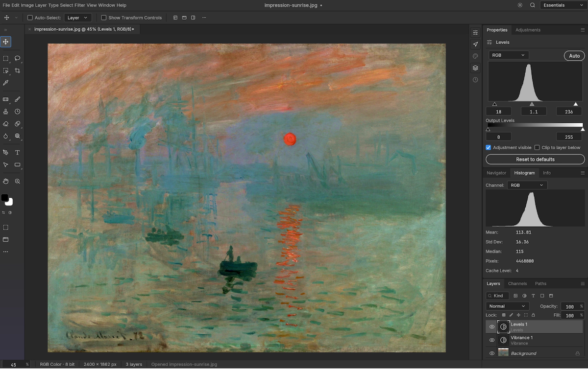Click lock position move icon in Layers
Image resolution: width=588 pixels, height=369 pixels.
click(x=518, y=315)
